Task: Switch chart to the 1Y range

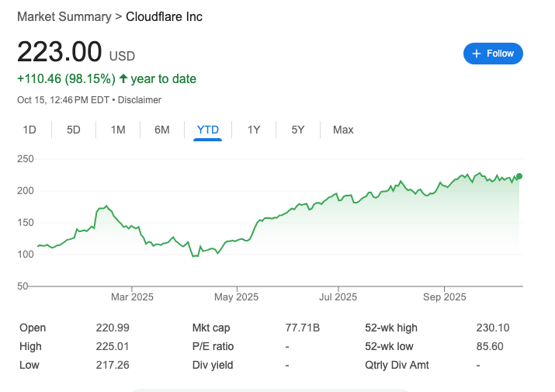Action: (x=254, y=130)
